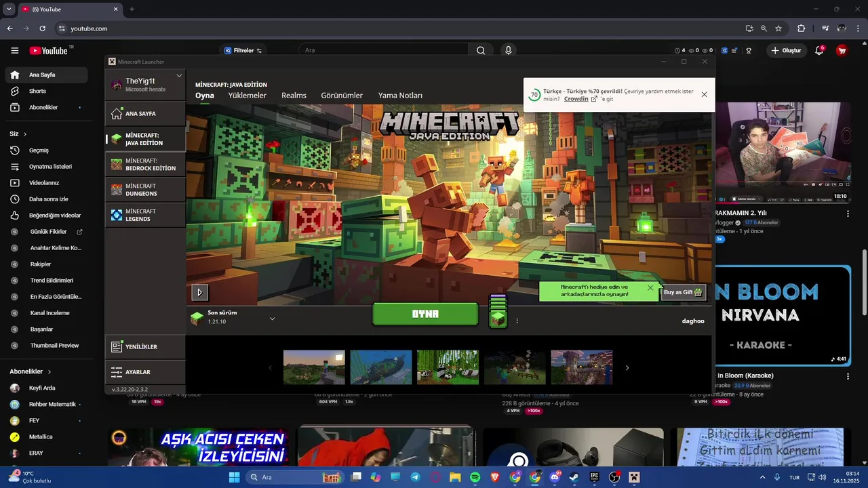Switch to the Oyna tab
Viewport: 868px width, 488px height.
point(205,96)
